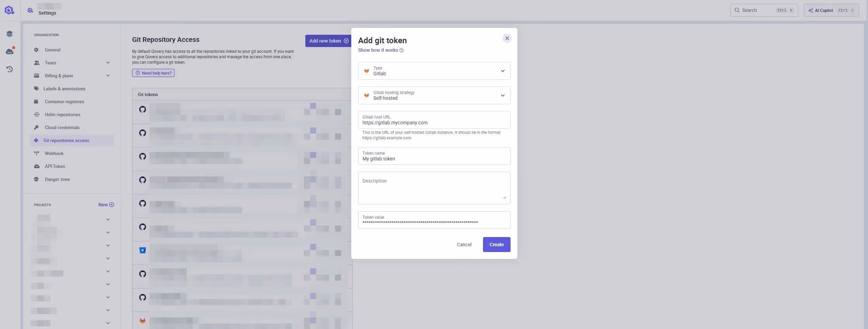Image resolution: width=868 pixels, height=329 pixels.
Task: Click the API Token cloud icon
Action: pyautogui.click(x=37, y=166)
